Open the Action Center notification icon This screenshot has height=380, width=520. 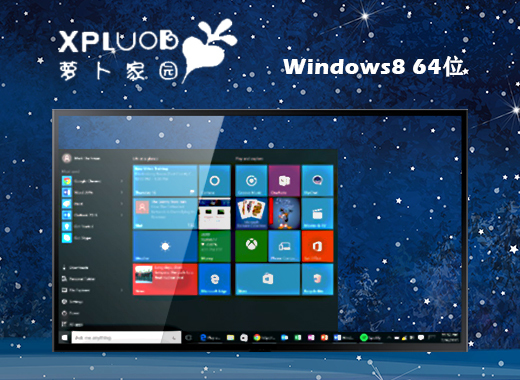point(421,338)
